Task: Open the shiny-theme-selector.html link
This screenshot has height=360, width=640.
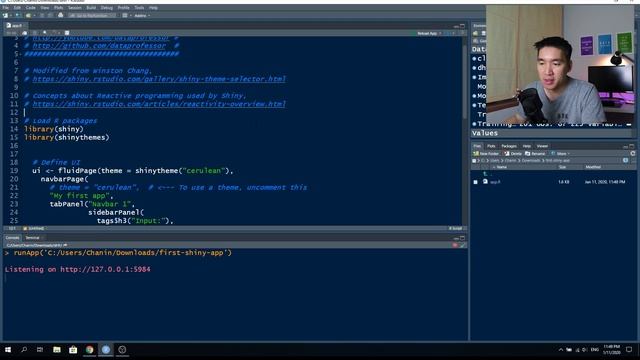Action: pos(159,79)
